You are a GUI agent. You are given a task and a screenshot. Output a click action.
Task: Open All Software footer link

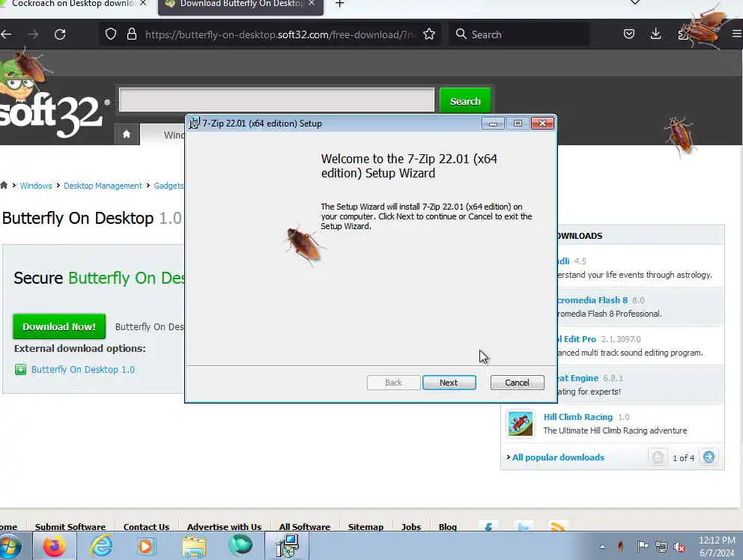[x=304, y=526]
